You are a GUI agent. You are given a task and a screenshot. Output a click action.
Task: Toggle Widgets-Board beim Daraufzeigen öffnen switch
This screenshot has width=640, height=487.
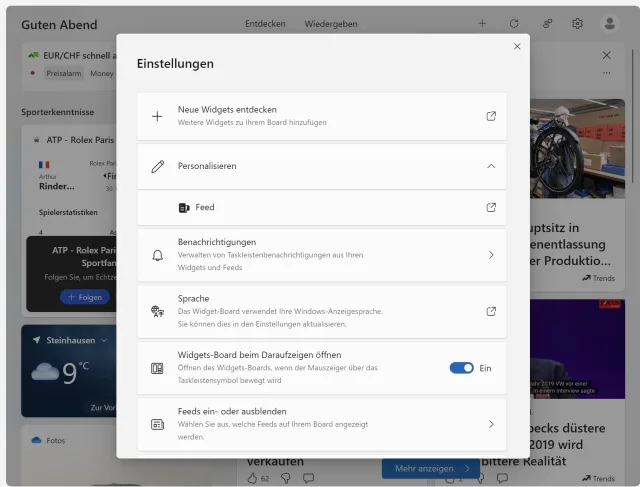(461, 368)
